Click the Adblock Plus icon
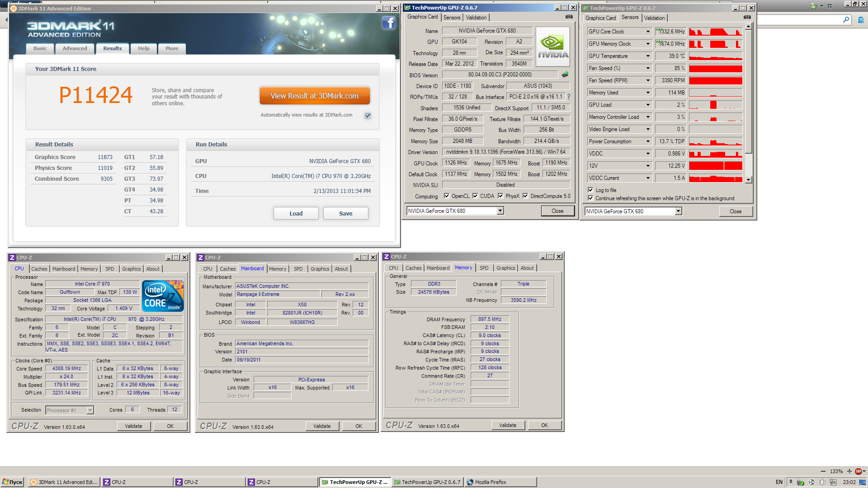The width and height of the screenshot is (868, 488). click(x=858, y=471)
